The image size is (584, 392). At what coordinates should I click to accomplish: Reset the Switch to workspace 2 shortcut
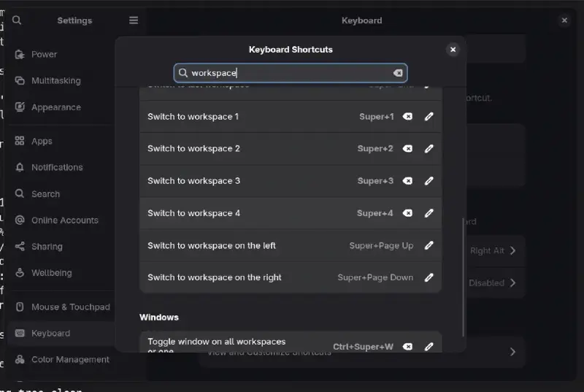(407, 148)
